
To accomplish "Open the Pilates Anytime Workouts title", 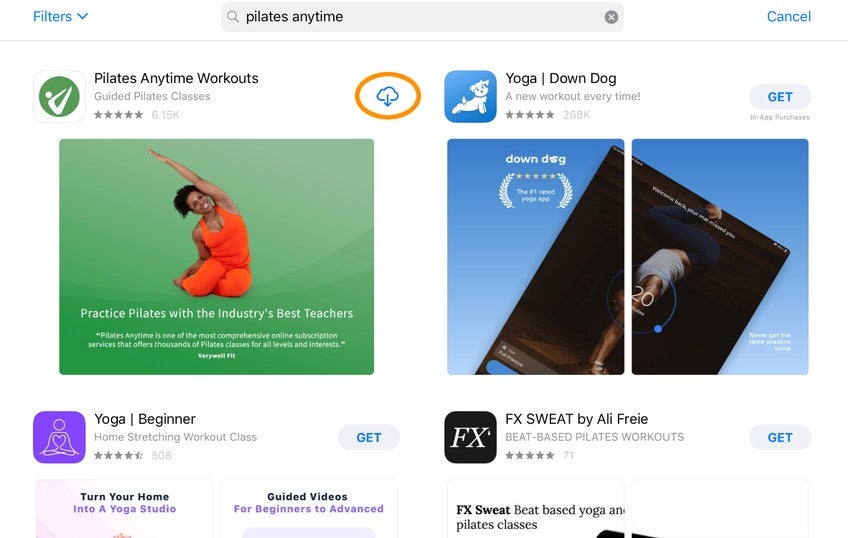I will (176, 78).
